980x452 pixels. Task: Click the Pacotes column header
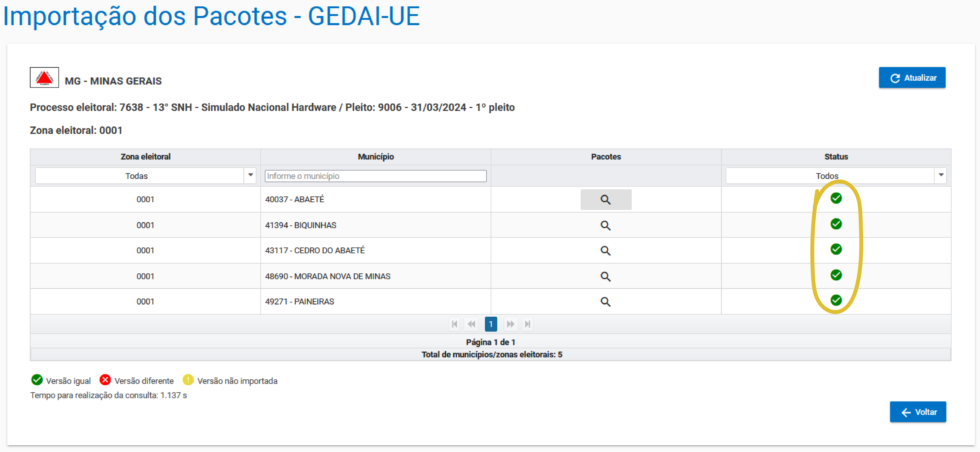(606, 157)
